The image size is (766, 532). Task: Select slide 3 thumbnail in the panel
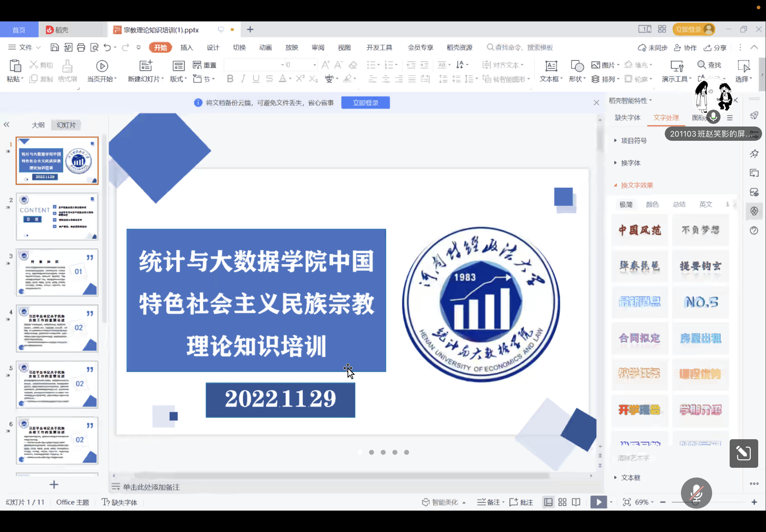[57, 272]
